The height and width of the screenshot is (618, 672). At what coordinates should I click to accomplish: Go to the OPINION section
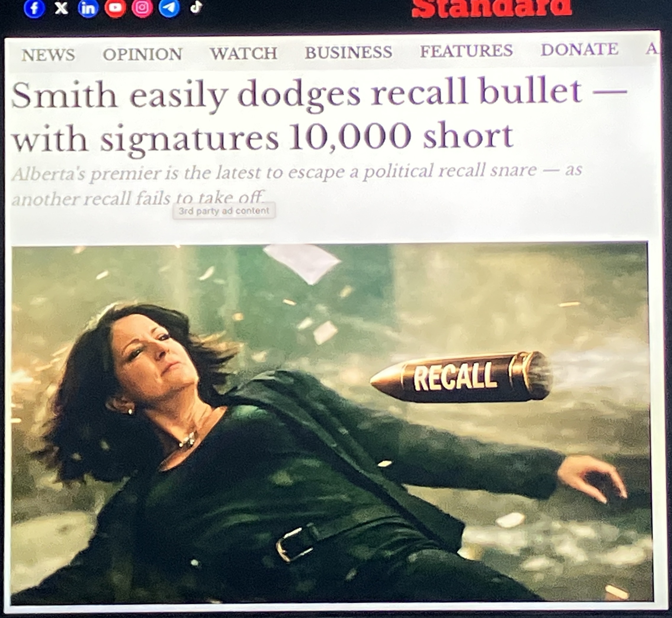click(142, 54)
